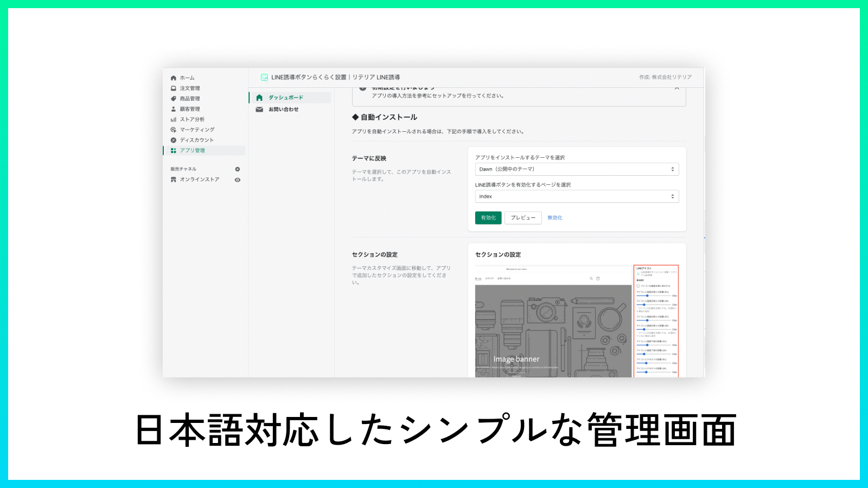The height and width of the screenshot is (488, 868).
Task: Click label アプリをインストールするテーマを選択
Action: click(520, 157)
